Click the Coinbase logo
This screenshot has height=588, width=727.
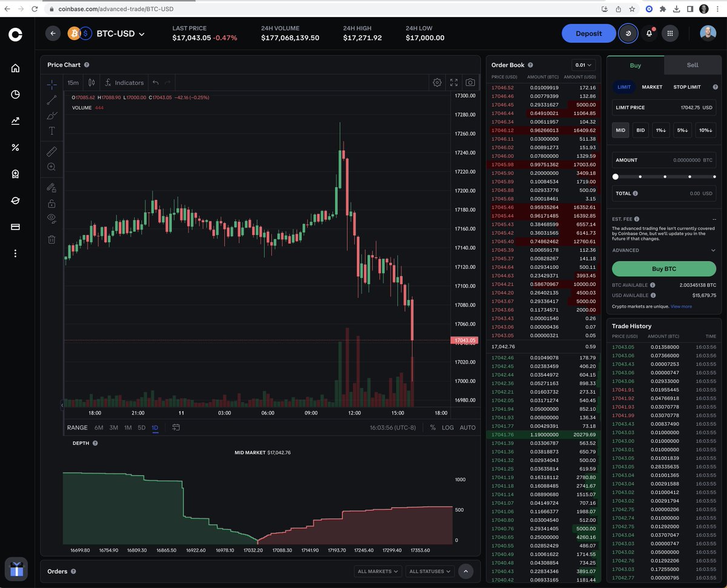point(15,35)
